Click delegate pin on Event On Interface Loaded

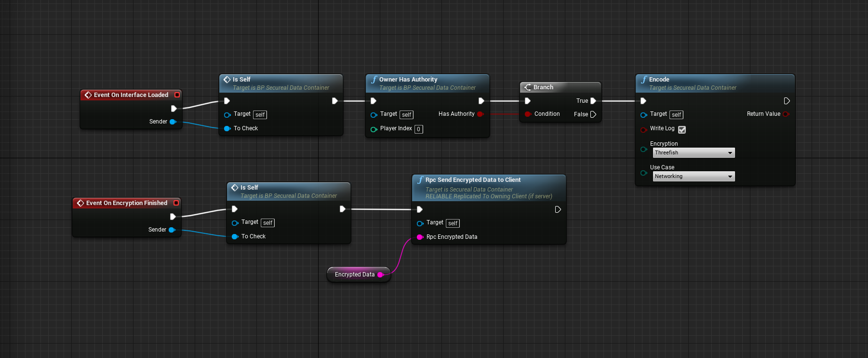(177, 95)
